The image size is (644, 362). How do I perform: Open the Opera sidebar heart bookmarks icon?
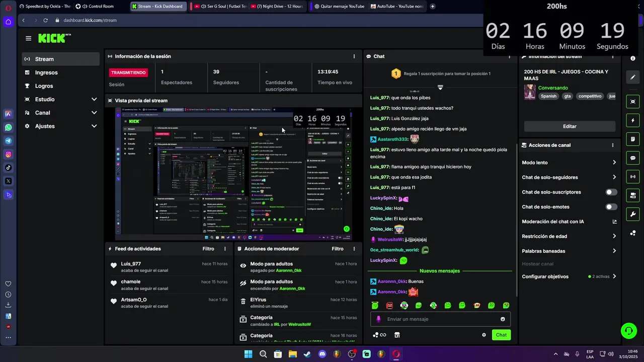(x=8, y=284)
